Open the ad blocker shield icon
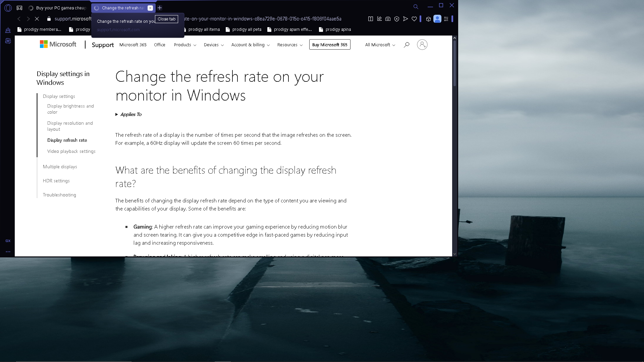Image resolution: width=644 pixels, height=362 pixels. pos(397,19)
